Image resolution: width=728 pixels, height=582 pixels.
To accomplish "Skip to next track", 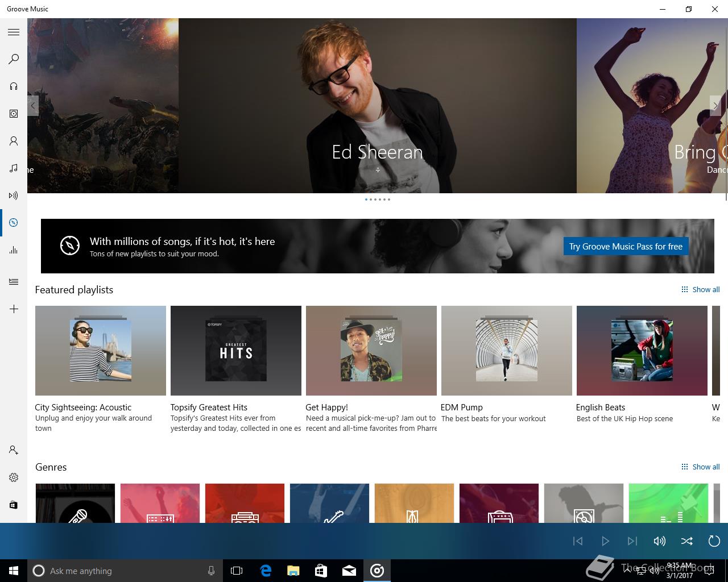I will (x=632, y=541).
